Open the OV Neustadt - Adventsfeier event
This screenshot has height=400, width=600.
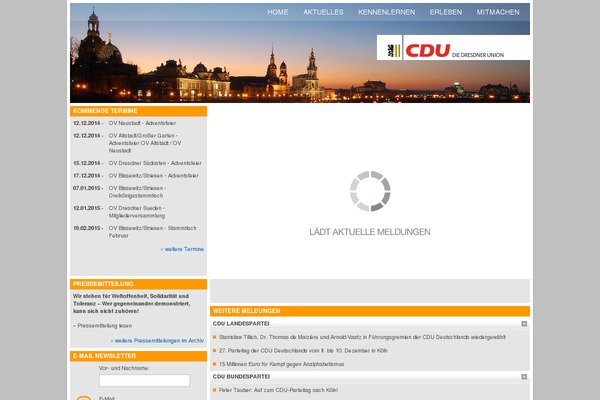[142, 123]
